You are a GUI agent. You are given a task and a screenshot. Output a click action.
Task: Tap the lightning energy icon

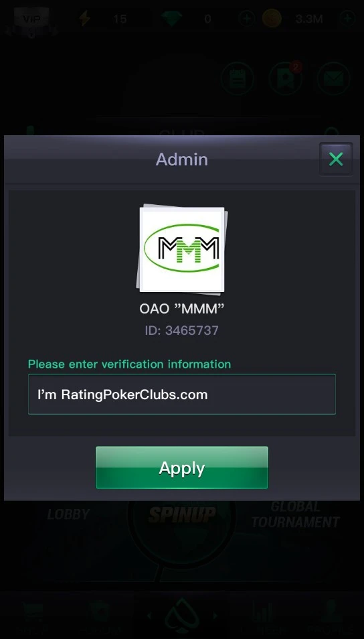(x=84, y=18)
